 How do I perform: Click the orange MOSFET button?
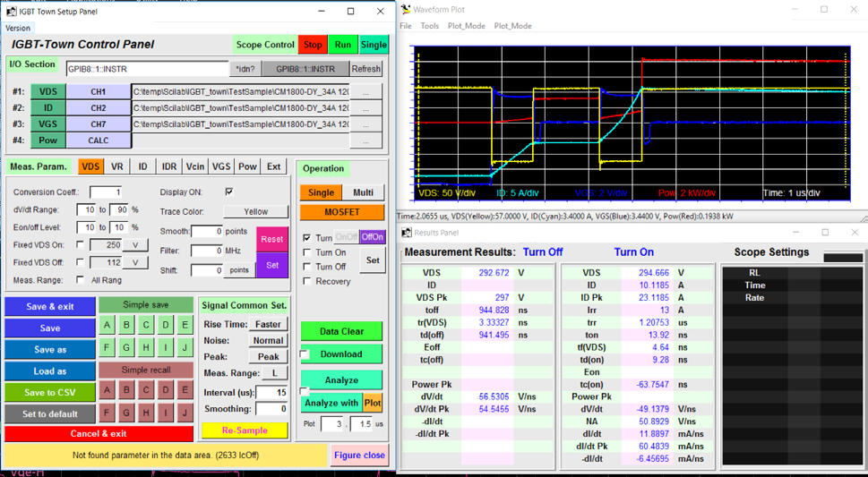pyautogui.click(x=342, y=212)
